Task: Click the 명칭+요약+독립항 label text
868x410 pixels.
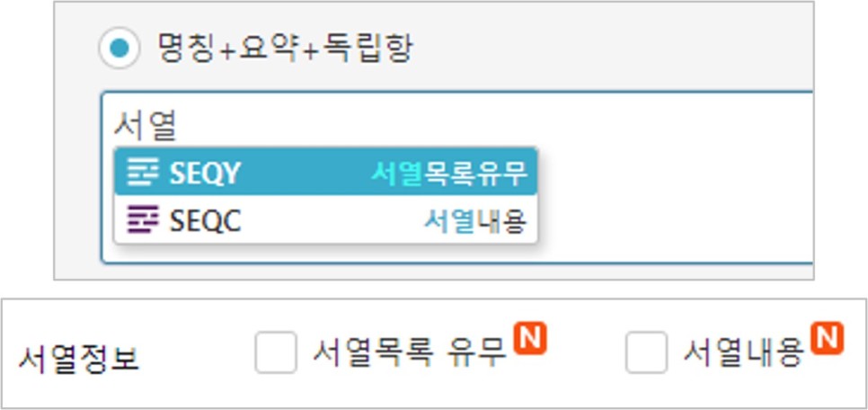Action: tap(285, 49)
